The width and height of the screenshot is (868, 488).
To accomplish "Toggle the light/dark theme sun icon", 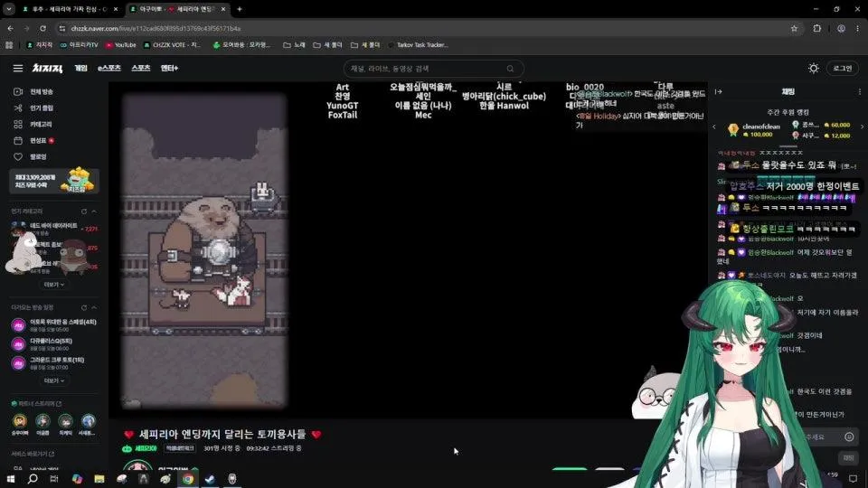I will (813, 68).
